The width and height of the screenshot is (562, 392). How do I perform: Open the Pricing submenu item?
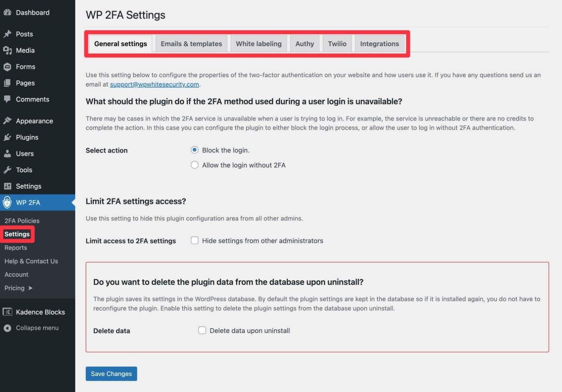point(14,288)
